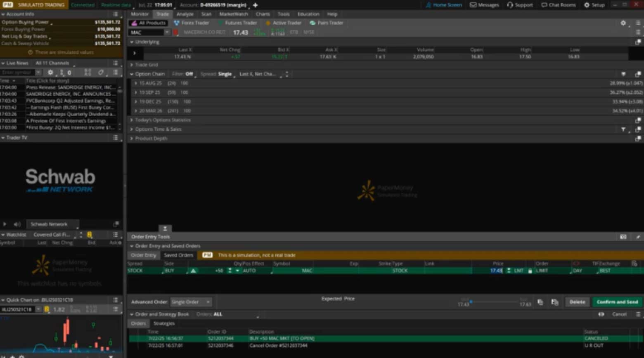Open the Advanced Order Single Order dropdown
Viewport: 644px width, 358px height.
coord(191,302)
